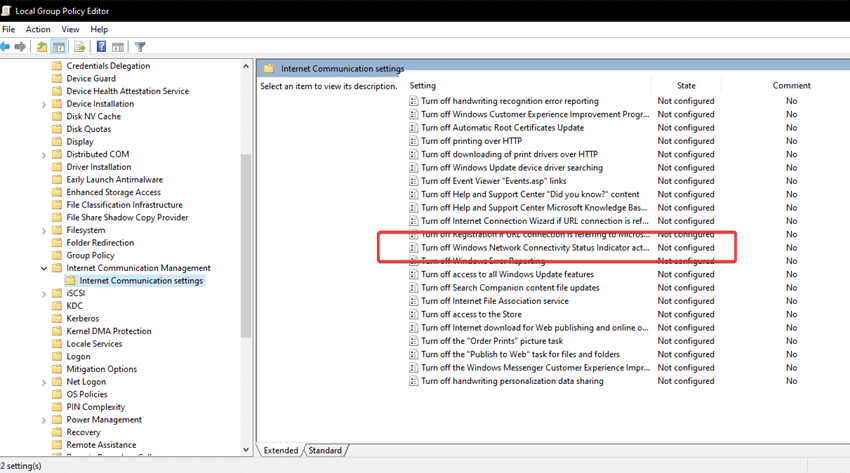Expand the Distributed COM tree node
The height and width of the screenshot is (473, 850).
coord(44,155)
